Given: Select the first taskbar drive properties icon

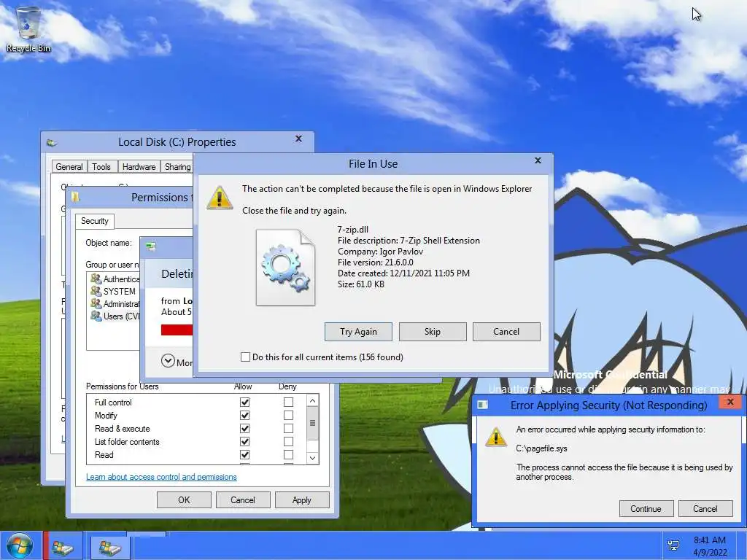Looking at the screenshot, I should click(x=63, y=547).
